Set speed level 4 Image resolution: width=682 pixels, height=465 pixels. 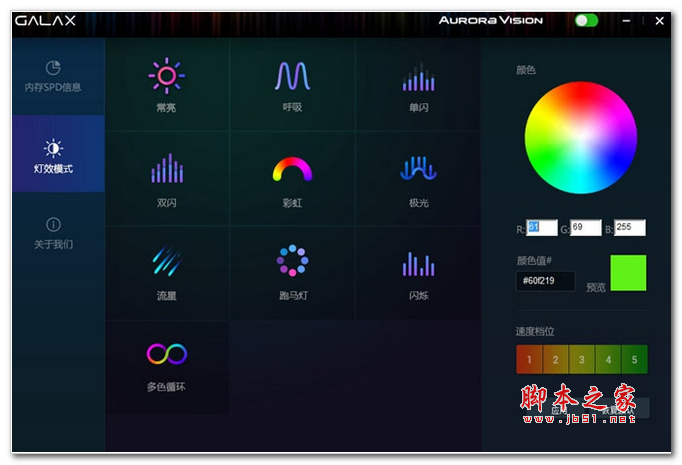click(608, 360)
